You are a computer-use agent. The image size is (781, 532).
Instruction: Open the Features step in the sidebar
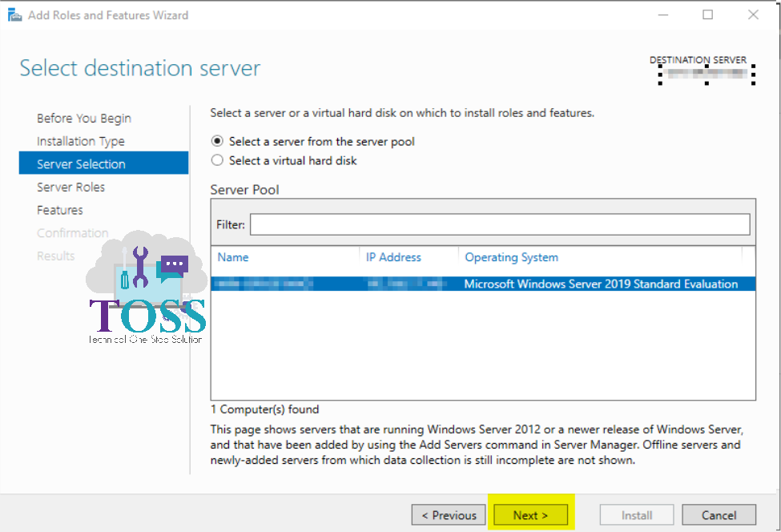coord(60,210)
